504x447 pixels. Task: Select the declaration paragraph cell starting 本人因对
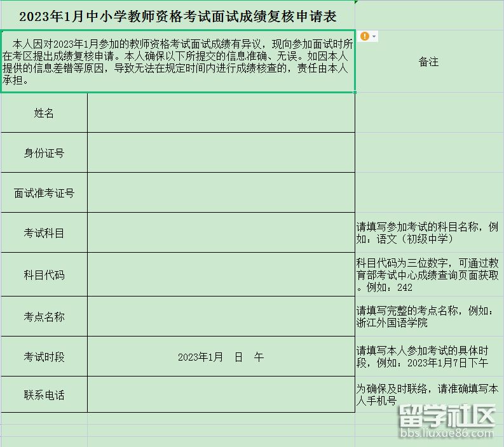(177, 62)
